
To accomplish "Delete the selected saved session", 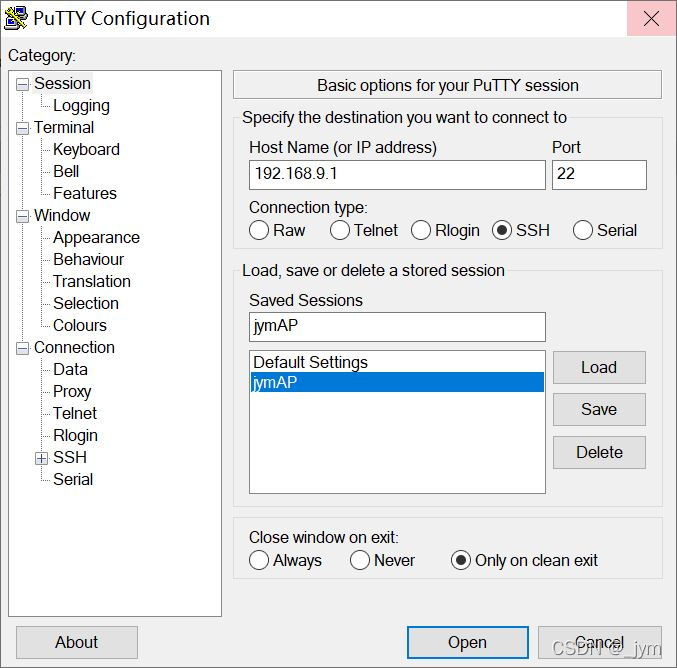I will 599,453.
